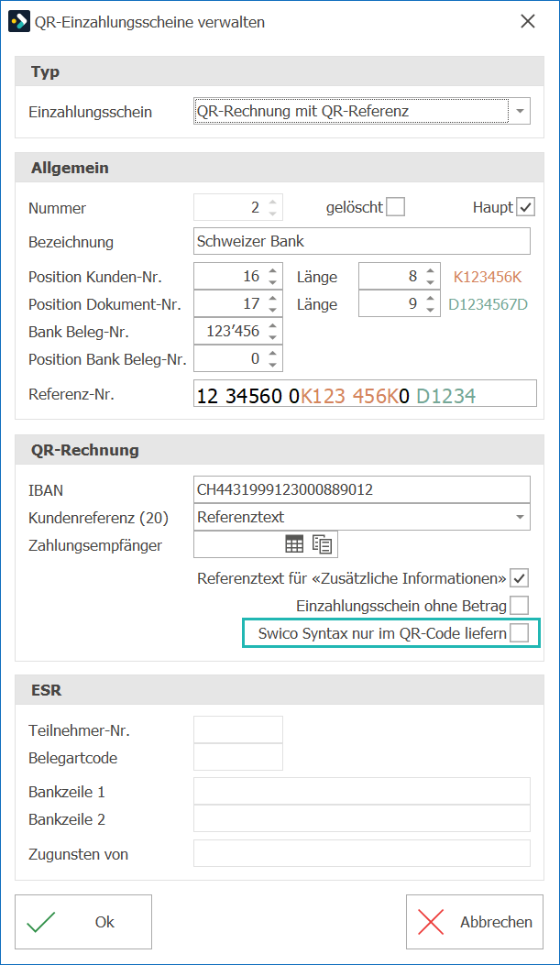Decrease Position Bank Beleg-Nr. value

click(x=272, y=365)
